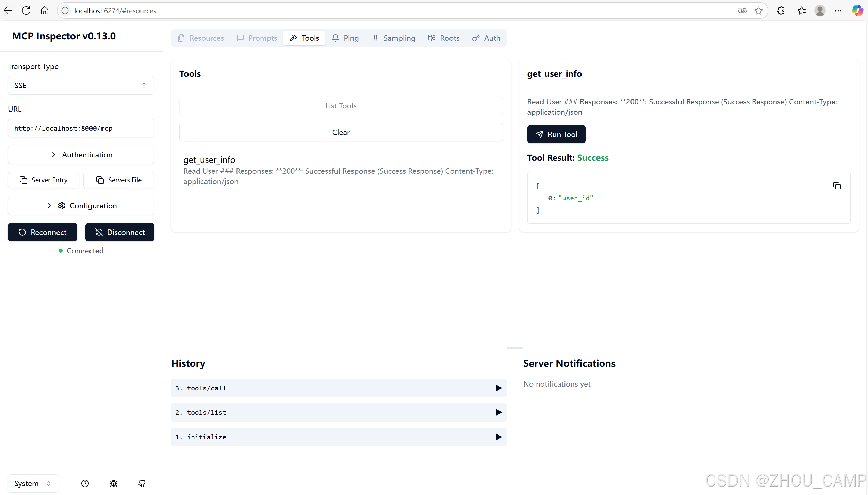Screen dimensions: 868x495
Task: Add page to favorites star icon
Action: click(758, 11)
